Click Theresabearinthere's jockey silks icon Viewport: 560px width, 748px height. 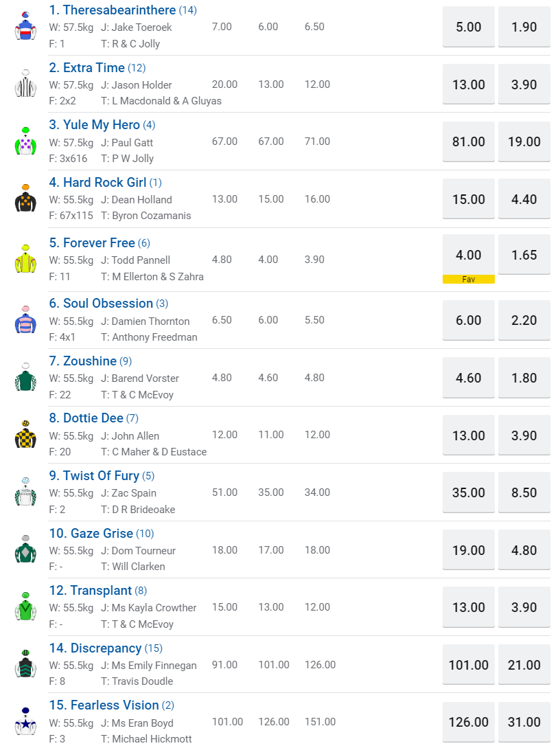click(25, 26)
